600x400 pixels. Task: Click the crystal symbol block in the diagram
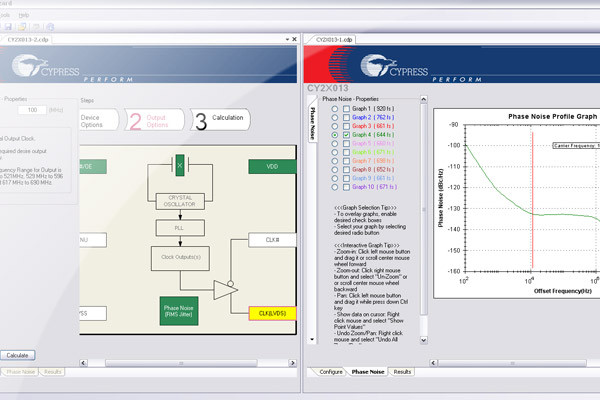click(x=180, y=165)
